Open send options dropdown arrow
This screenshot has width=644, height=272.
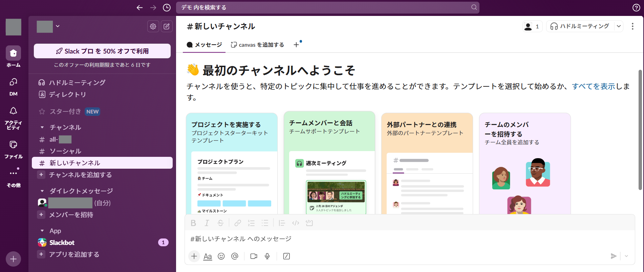point(626,256)
